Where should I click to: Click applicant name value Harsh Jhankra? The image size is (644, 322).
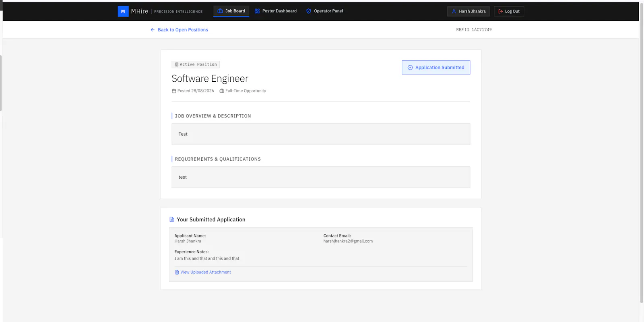tap(188, 242)
